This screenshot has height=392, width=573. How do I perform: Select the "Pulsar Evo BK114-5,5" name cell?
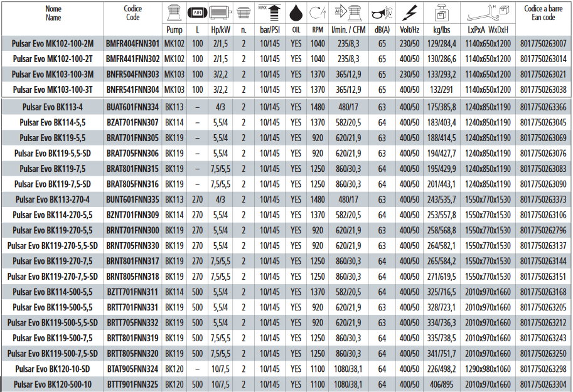[x=53, y=123]
